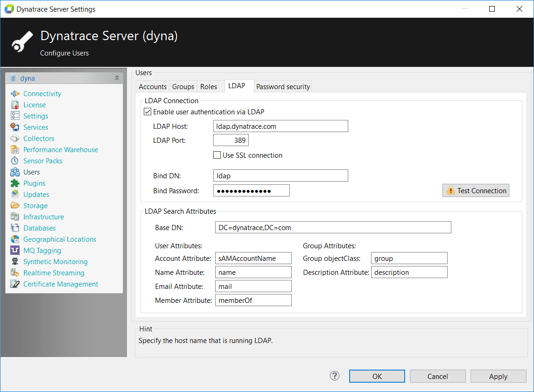Enable Use SSL connection checkbox
Viewport: 534px width, 392px height.
click(217, 155)
